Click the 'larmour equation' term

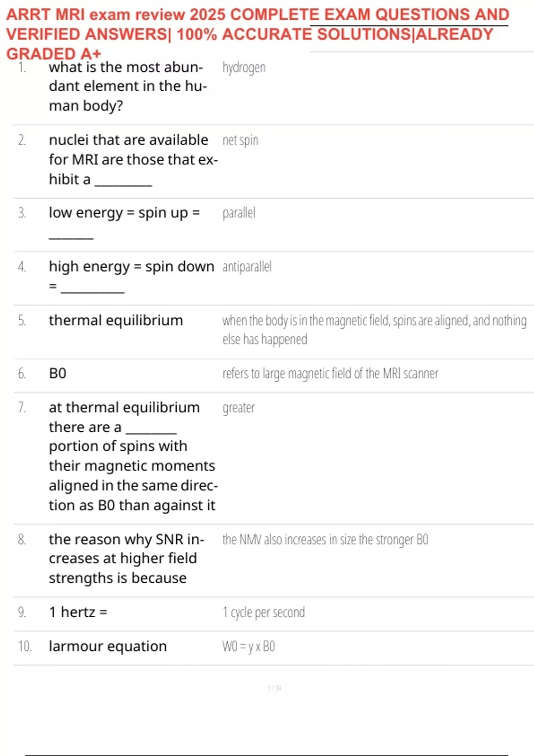pyautogui.click(x=108, y=646)
